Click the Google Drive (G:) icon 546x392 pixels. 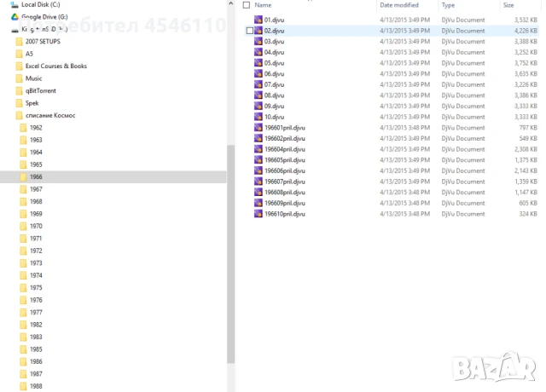pos(15,17)
